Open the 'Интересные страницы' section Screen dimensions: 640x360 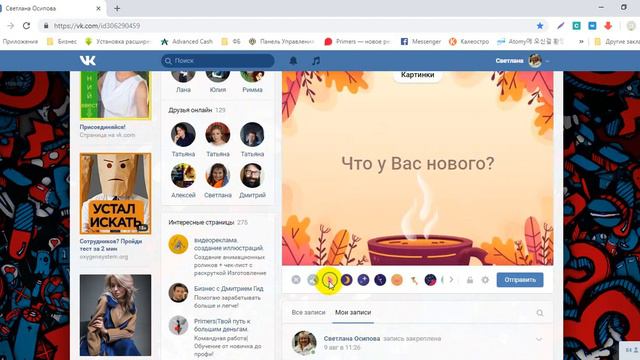[x=201, y=222]
